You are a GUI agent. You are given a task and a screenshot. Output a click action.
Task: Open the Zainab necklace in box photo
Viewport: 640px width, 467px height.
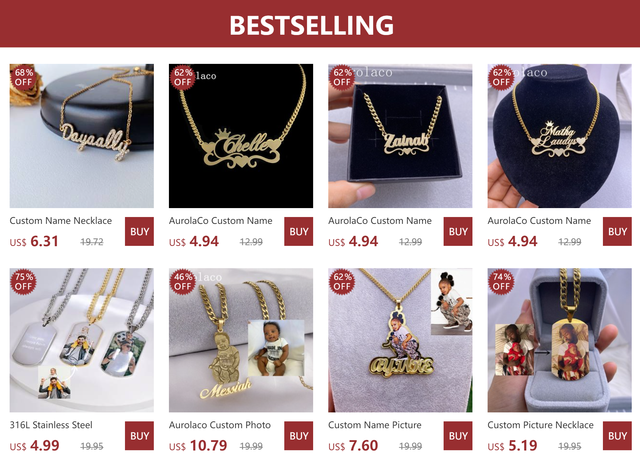tap(400, 136)
